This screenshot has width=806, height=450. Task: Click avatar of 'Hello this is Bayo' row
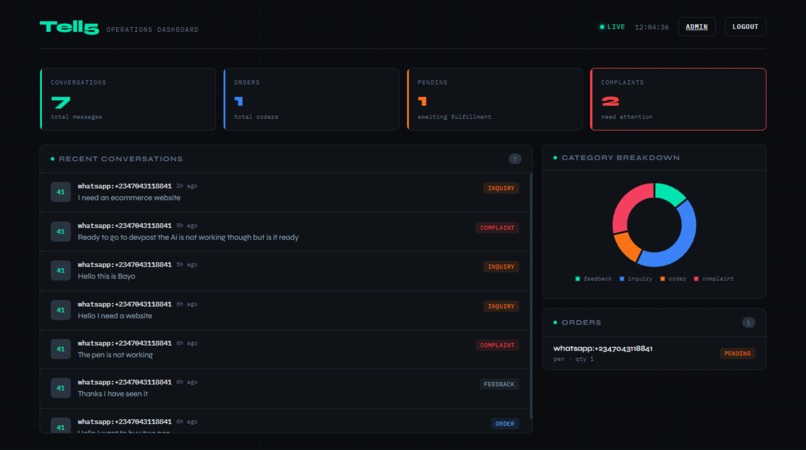coord(61,271)
